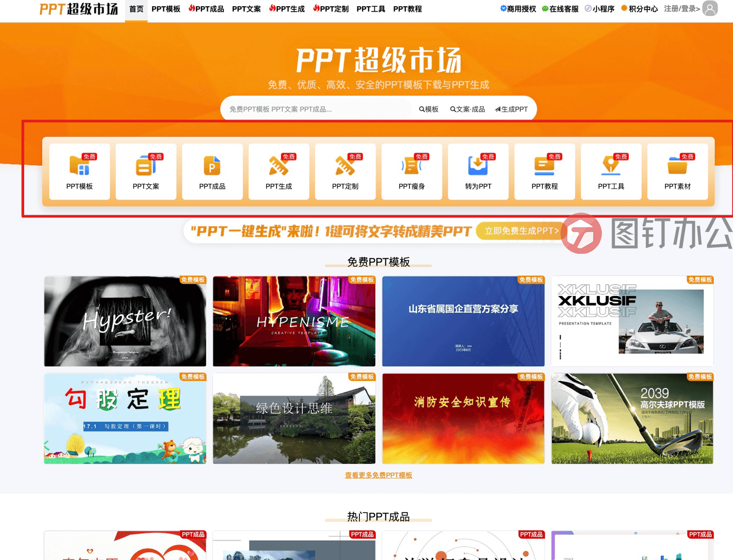This screenshot has height=560, width=733.
Task: Open the 高尔夫球PPT模版 thumbnail
Action: click(632, 419)
